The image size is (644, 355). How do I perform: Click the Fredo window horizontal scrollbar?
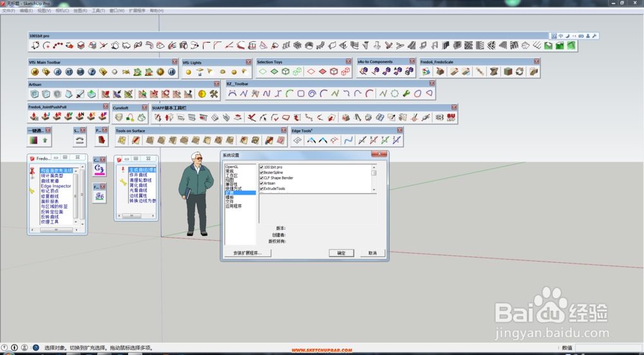coord(56,230)
